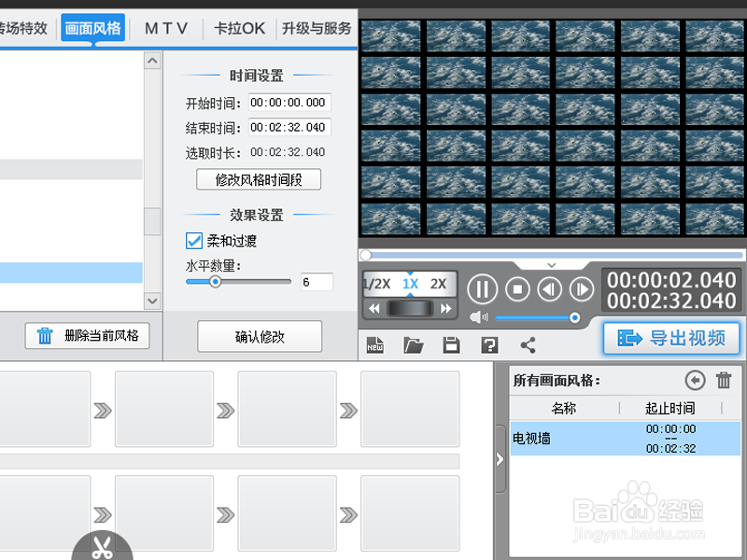
Task: Switch to the 画面风格 tab
Action: 92,28
